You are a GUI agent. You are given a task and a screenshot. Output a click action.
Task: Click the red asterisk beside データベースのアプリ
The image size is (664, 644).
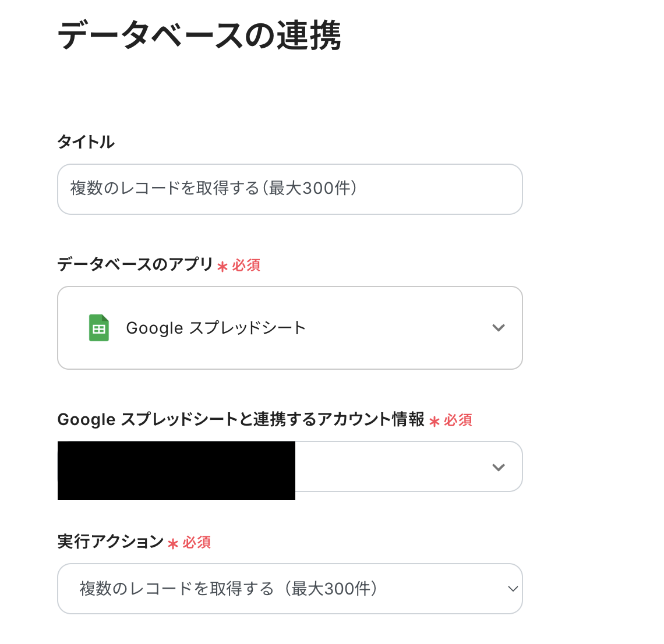(x=222, y=267)
